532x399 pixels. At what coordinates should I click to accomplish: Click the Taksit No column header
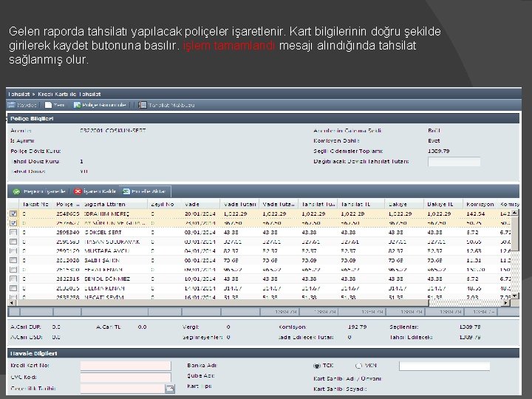(37, 204)
